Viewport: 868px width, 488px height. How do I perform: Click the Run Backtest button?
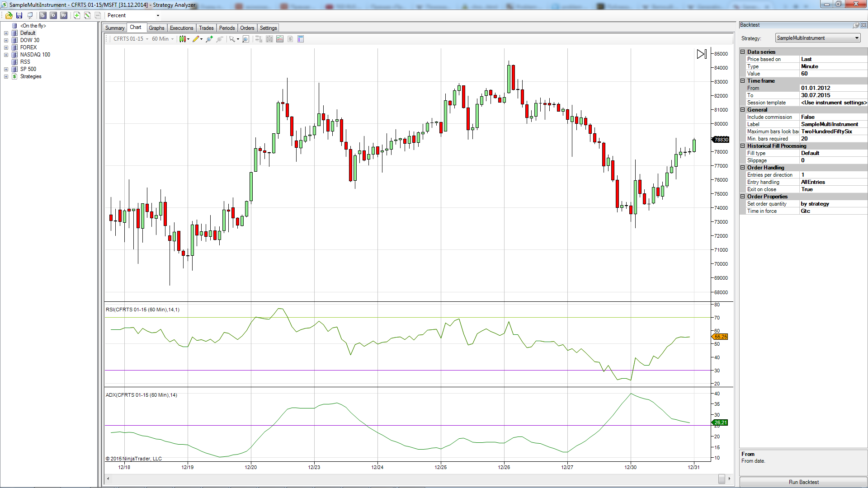tap(803, 482)
